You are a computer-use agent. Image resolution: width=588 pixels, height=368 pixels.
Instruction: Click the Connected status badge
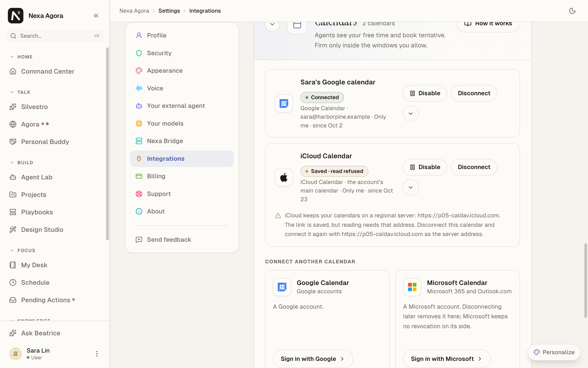(x=322, y=97)
